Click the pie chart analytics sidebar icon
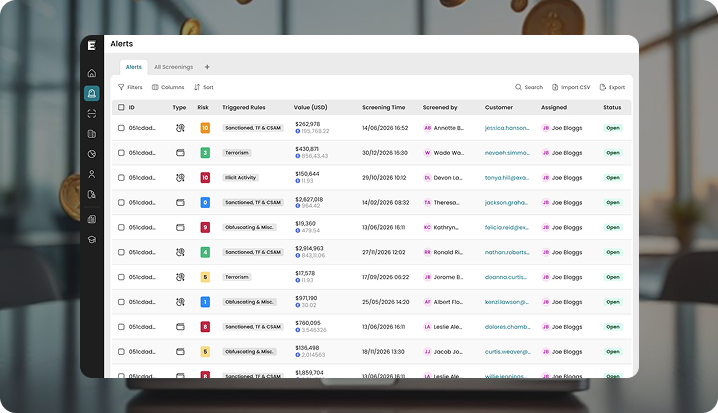This screenshot has height=413, width=718. (92, 154)
